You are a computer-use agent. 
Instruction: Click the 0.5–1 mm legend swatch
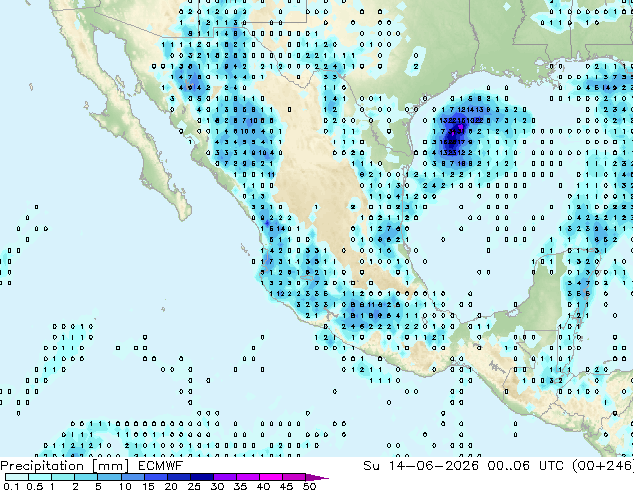pos(40,477)
